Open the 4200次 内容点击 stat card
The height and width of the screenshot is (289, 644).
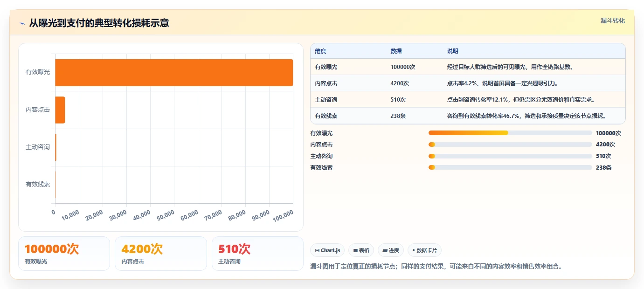[161, 254]
